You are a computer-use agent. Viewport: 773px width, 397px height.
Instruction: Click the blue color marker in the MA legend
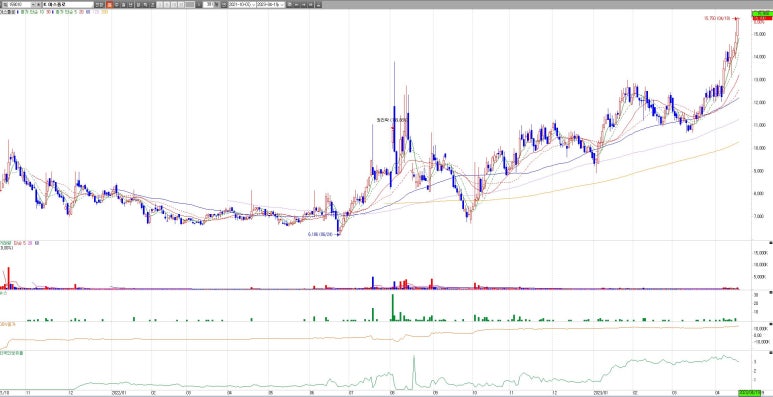18,11
